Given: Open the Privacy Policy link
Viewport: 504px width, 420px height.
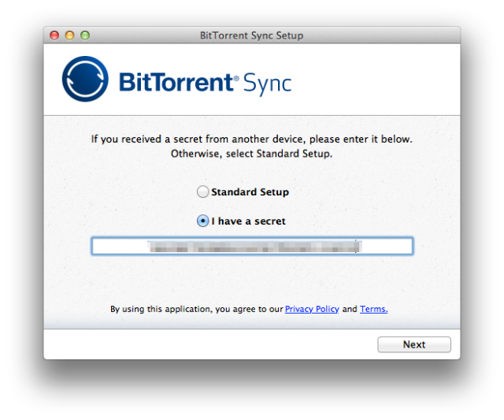Looking at the screenshot, I should coord(312,309).
